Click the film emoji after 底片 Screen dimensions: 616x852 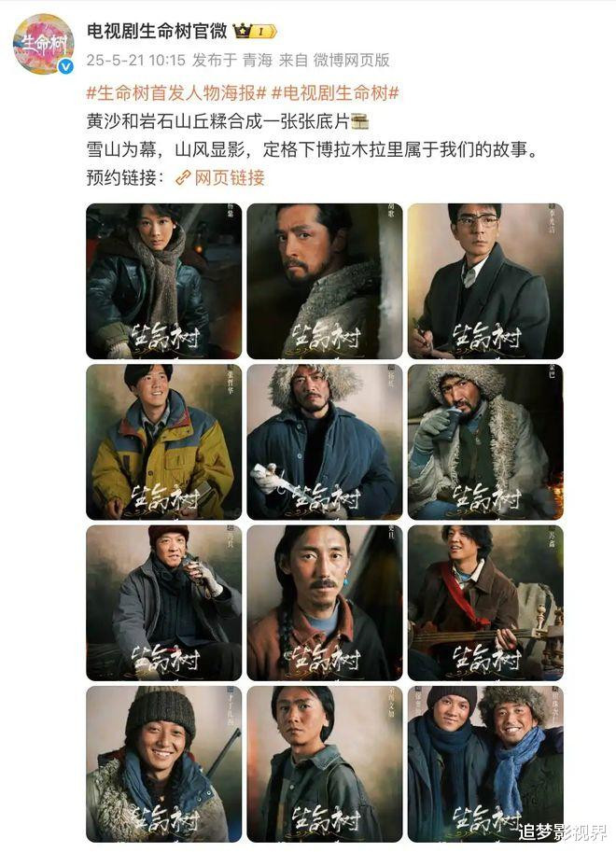point(359,121)
